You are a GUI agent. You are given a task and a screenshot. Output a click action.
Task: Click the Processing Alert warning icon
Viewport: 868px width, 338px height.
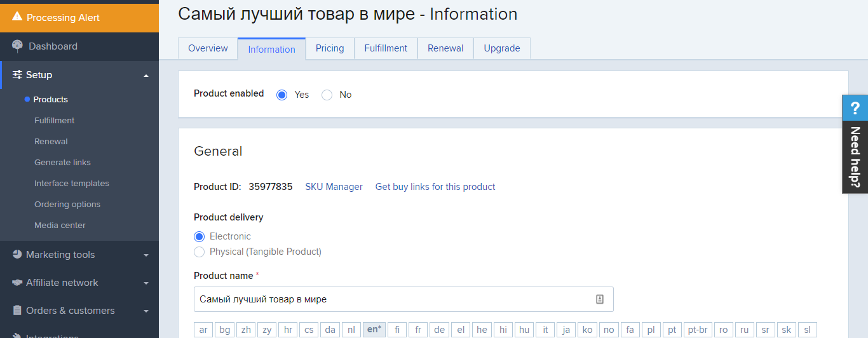coord(17,17)
